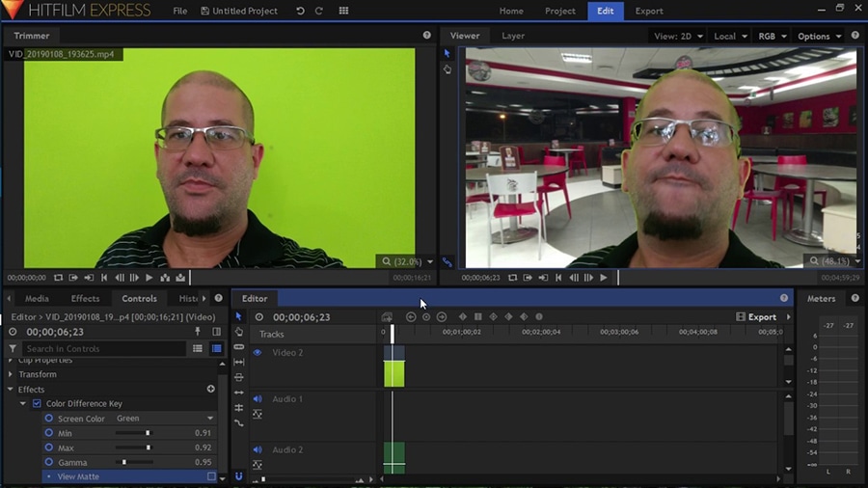The image size is (868, 488).
Task: Select the Hand tool in the timeline toolbar
Action: [x=239, y=332]
